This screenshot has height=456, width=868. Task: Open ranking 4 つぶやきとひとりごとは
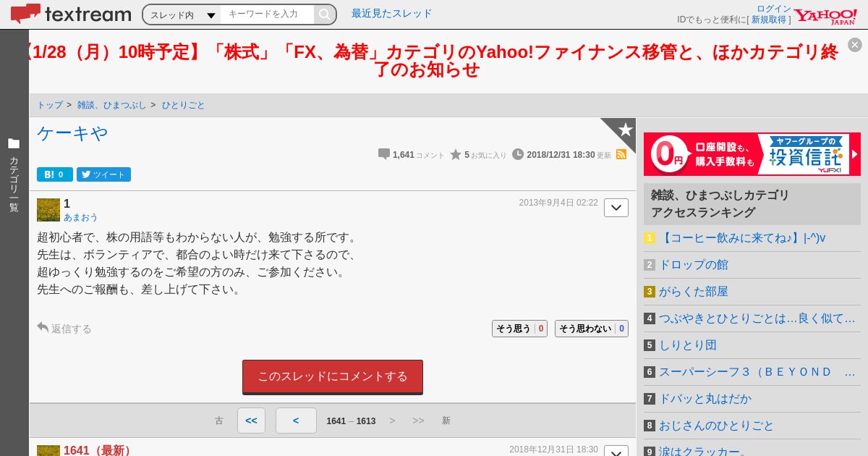coord(757,318)
